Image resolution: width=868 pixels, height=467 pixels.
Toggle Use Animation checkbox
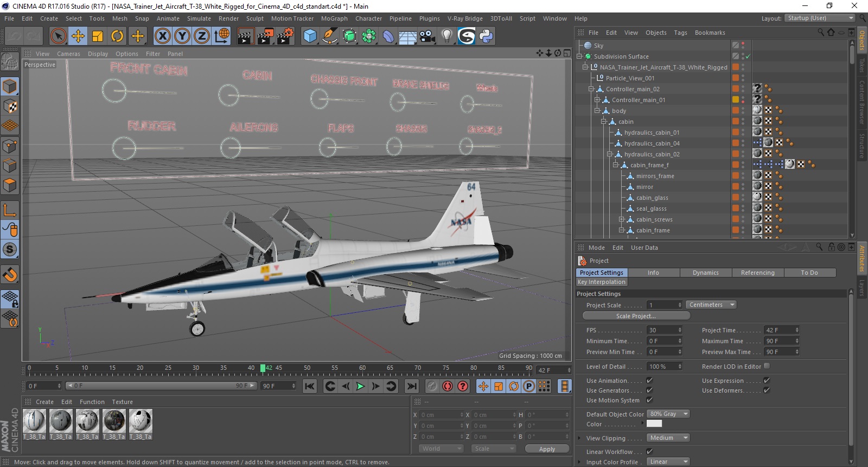tap(649, 381)
